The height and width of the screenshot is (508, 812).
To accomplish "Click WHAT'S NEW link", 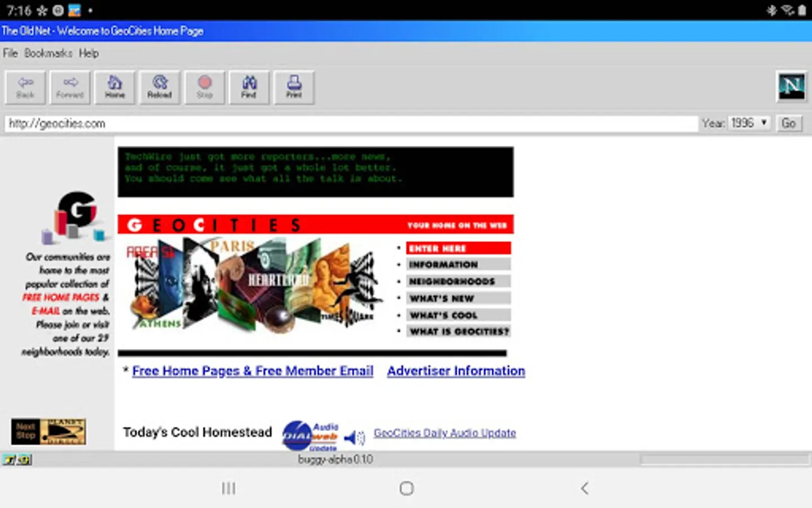I will point(458,298).
